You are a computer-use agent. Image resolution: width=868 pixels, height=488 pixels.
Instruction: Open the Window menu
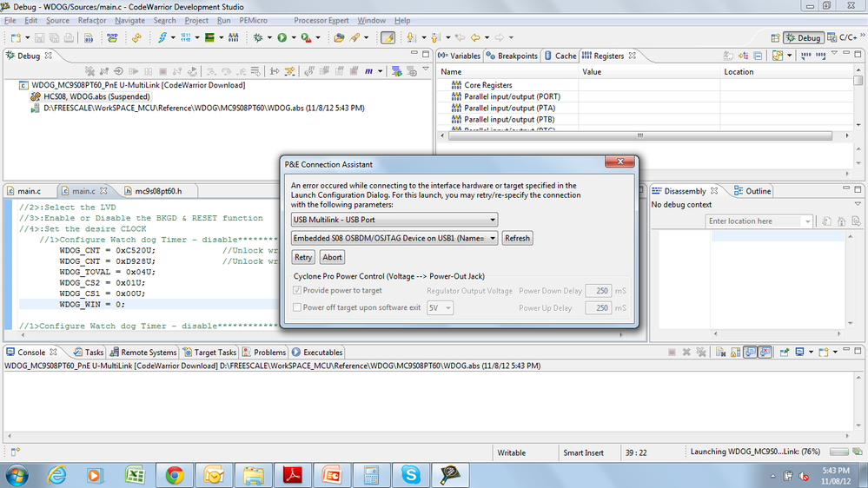click(x=372, y=21)
